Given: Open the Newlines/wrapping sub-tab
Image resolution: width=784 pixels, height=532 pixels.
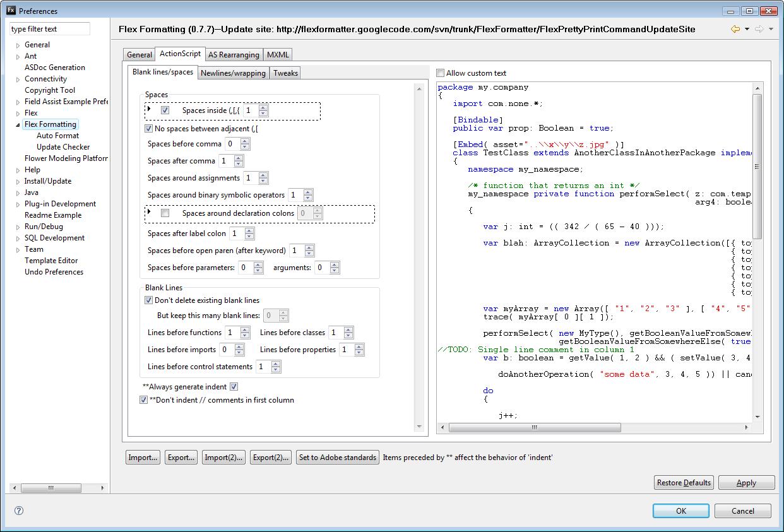Looking at the screenshot, I should [x=233, y=73].
